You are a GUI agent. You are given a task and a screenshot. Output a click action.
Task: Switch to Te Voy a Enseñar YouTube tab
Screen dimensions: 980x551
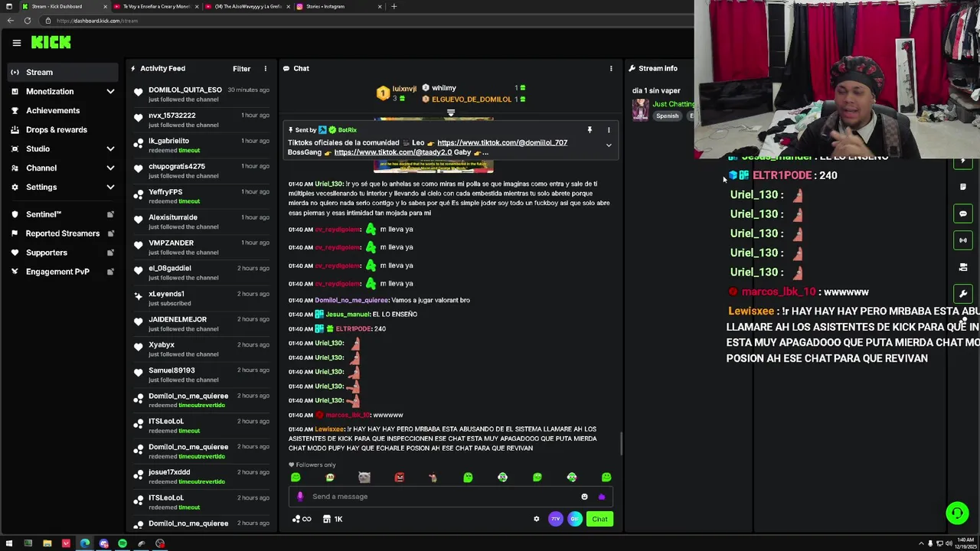[x=155, y=6]
